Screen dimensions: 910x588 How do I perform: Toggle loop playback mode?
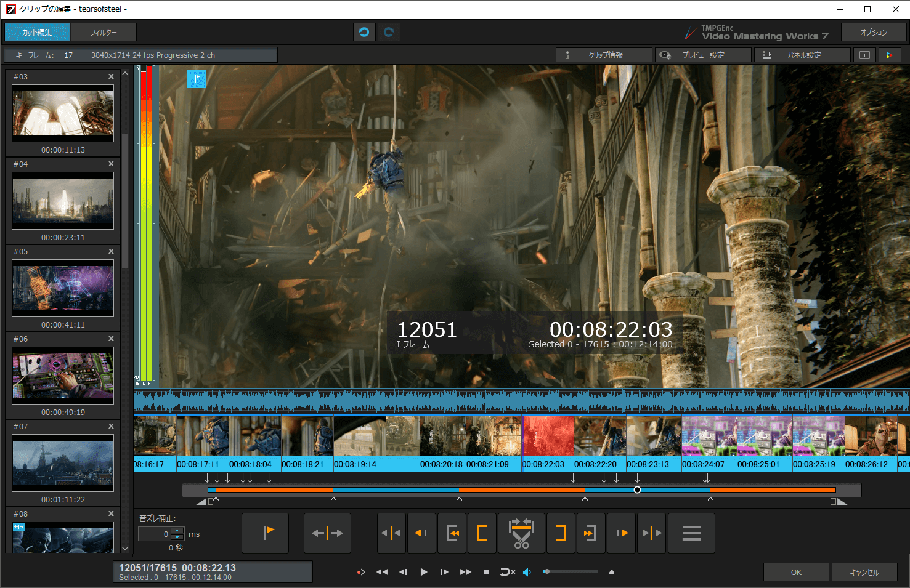tap(507, 572)
